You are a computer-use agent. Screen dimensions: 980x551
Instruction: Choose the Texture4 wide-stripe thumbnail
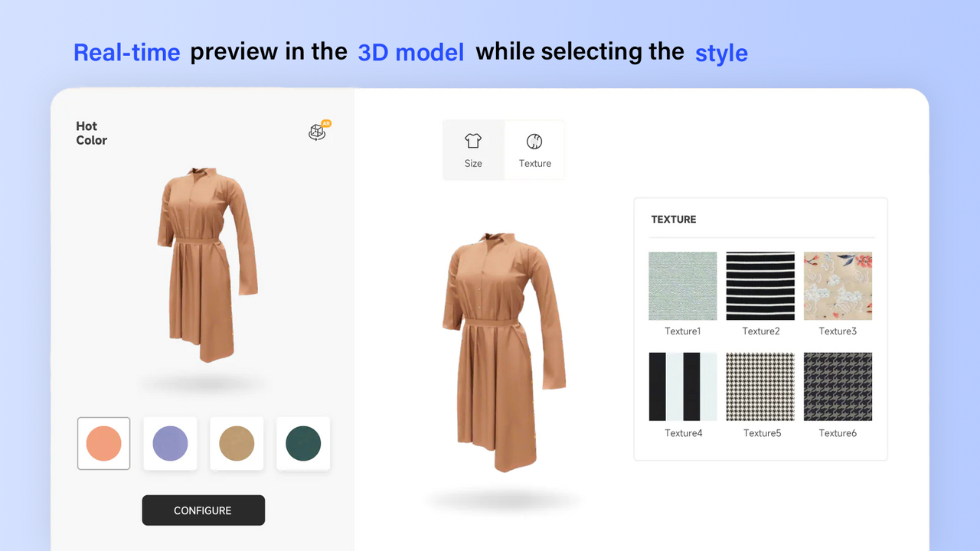click(x=683, y=386)
